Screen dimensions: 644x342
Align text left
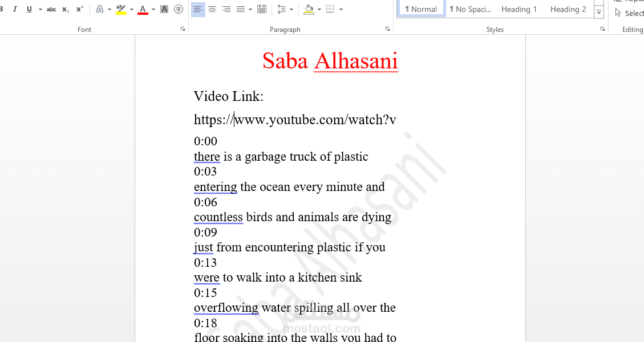pos(198,9)
